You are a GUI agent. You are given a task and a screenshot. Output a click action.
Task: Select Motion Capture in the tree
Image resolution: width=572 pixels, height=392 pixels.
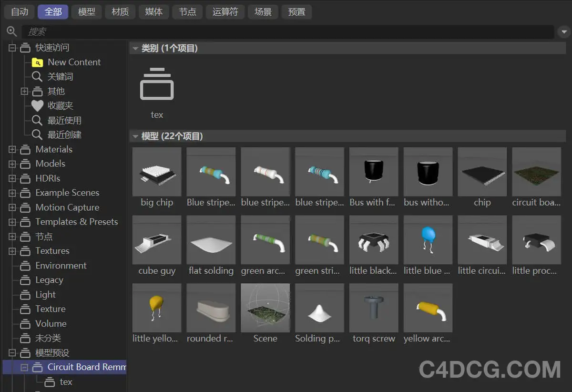(x=67, y=207)
